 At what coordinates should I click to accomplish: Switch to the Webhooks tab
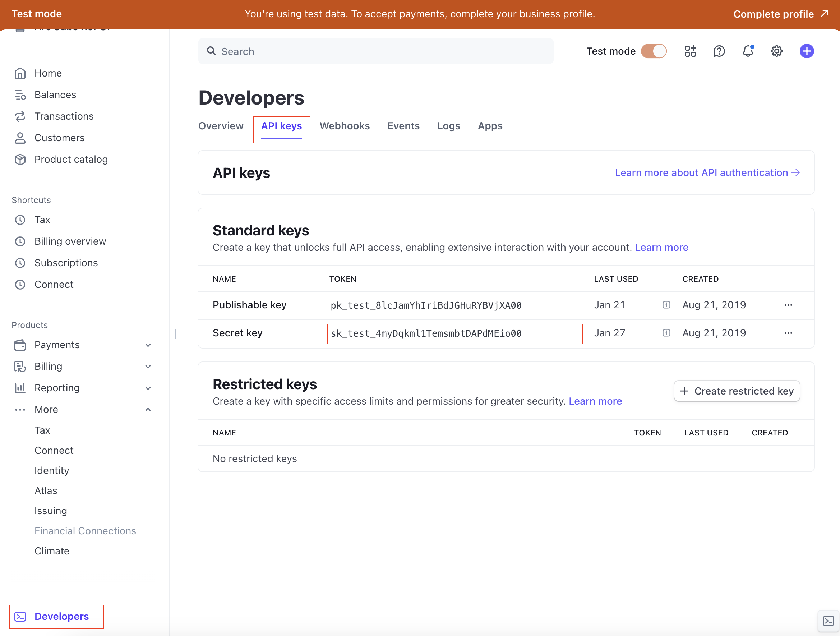(x=345, y=126)
